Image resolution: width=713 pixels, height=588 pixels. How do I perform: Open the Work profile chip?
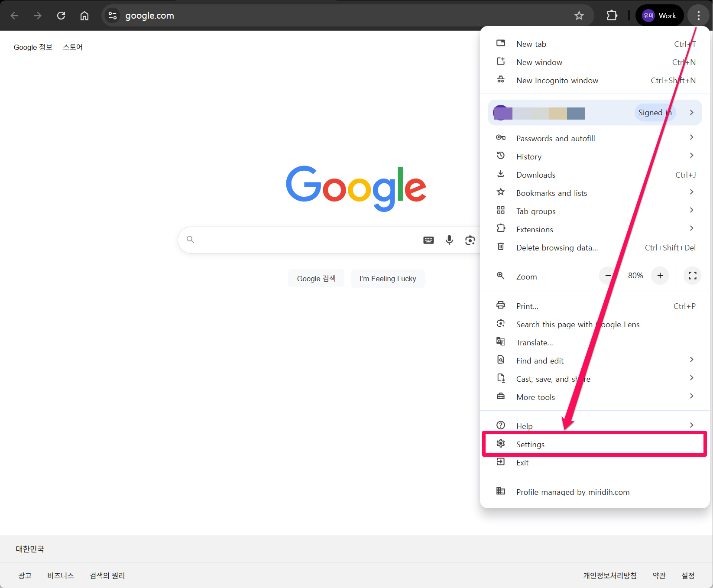659,16
